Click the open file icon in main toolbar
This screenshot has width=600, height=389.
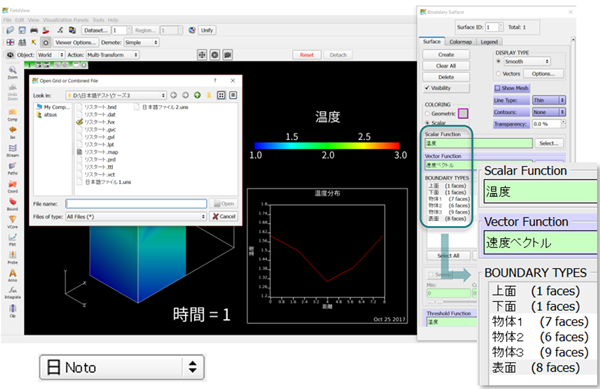coord(10,30)
